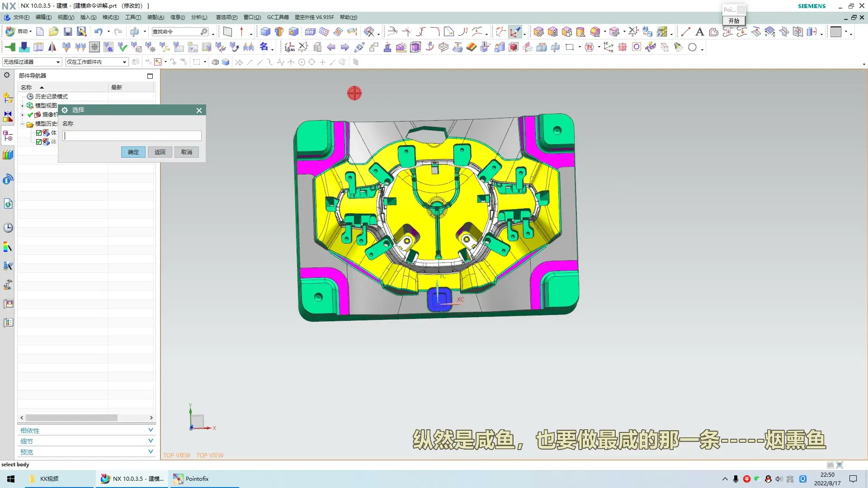868x488 pixels.
Task: Open the 文件(F) menu
Action: coord(21,17)
